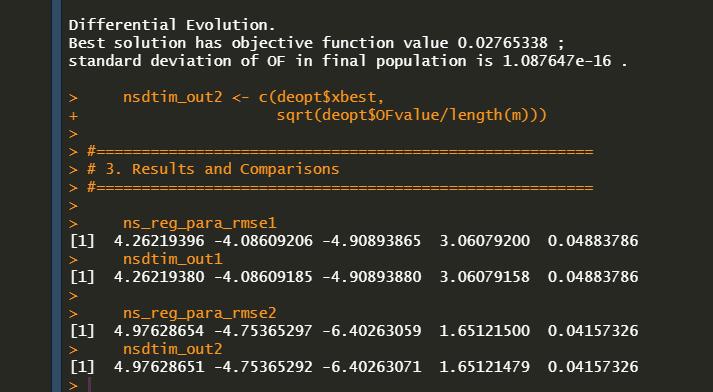
Task: Click the last 0.04157326 value at bottom
Action: (593, 367)
